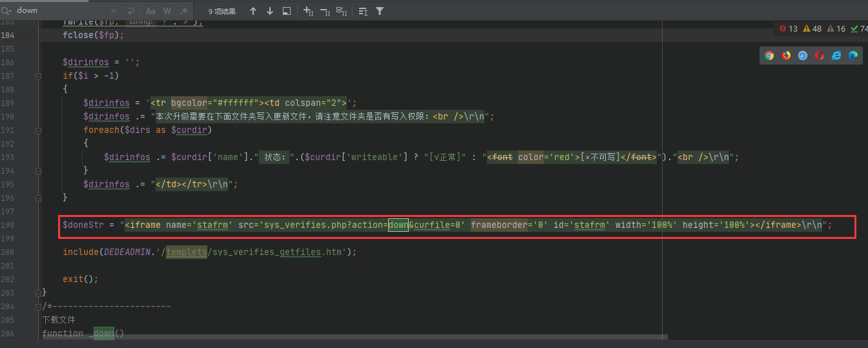Screen dimensions: 868x348
Task: Click the "</td></tr>" string on line 195
Action: 181,184
